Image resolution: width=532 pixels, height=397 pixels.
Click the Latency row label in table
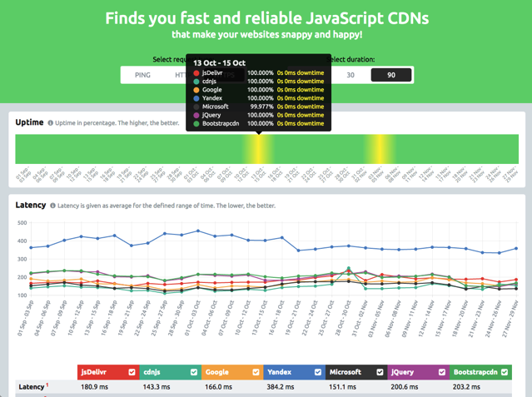click(x=32, y=387)
